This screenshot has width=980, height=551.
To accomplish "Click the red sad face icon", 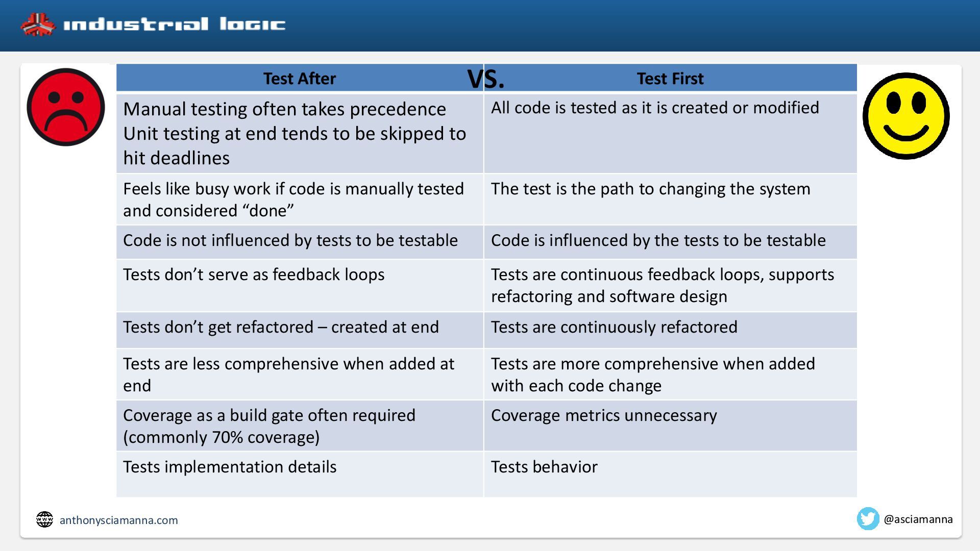I will 66,107.
